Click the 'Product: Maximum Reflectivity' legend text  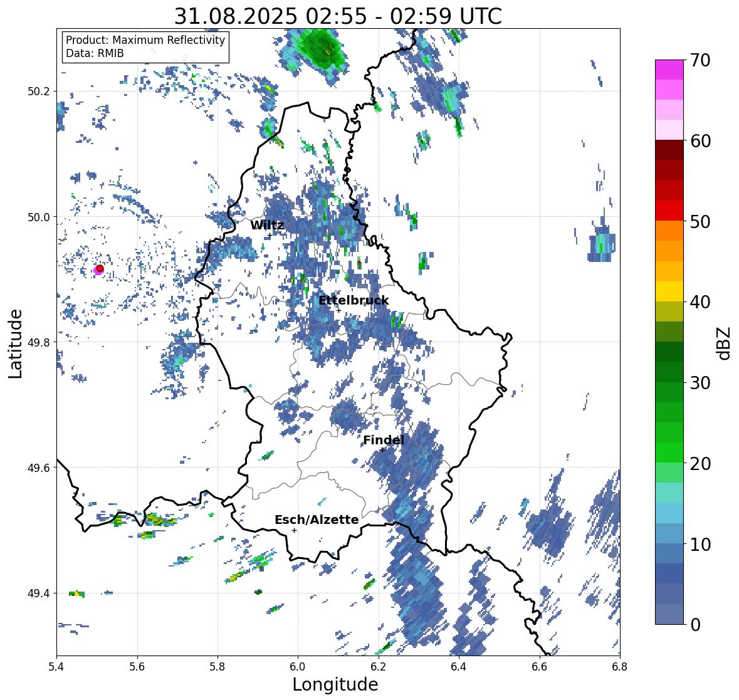coord(145,40)
